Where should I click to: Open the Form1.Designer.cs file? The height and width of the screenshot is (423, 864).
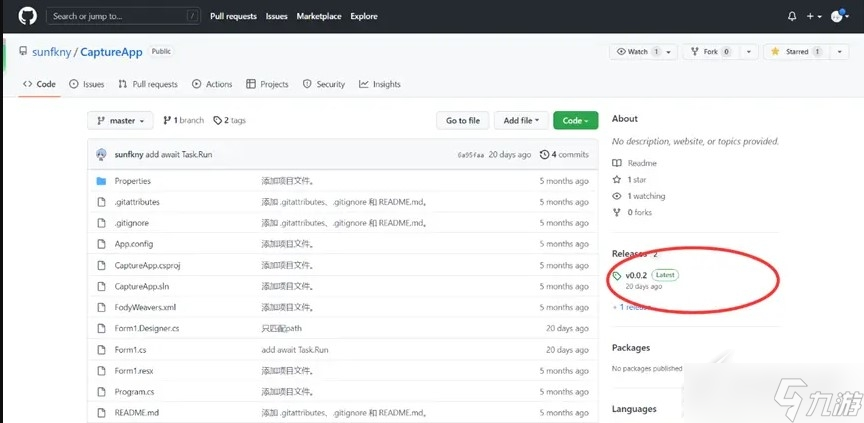[x=147, y=328]
